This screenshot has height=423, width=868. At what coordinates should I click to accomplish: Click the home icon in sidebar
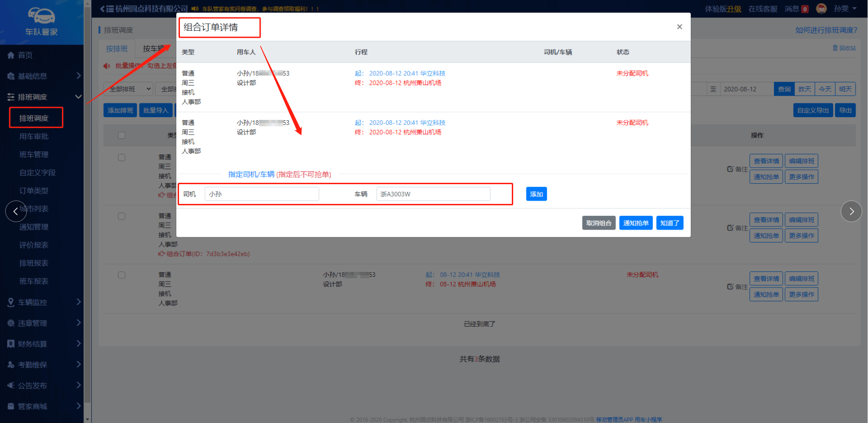coord(11,55)
